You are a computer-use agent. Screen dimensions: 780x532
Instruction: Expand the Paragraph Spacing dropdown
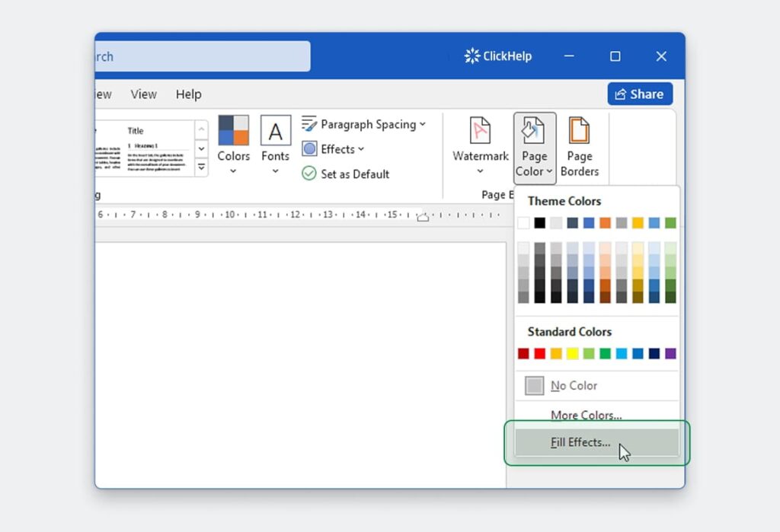coord(422,123)
